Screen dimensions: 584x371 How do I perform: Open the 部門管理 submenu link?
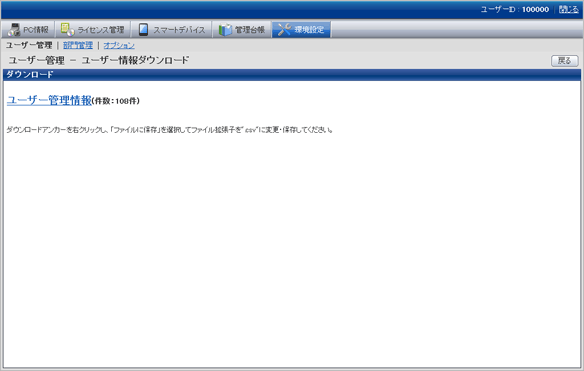78,45
